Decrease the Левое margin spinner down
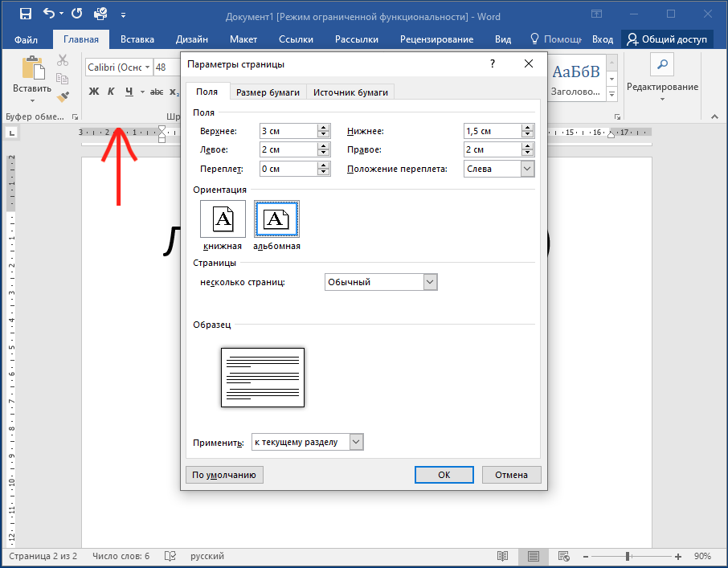 click(324, 153)
